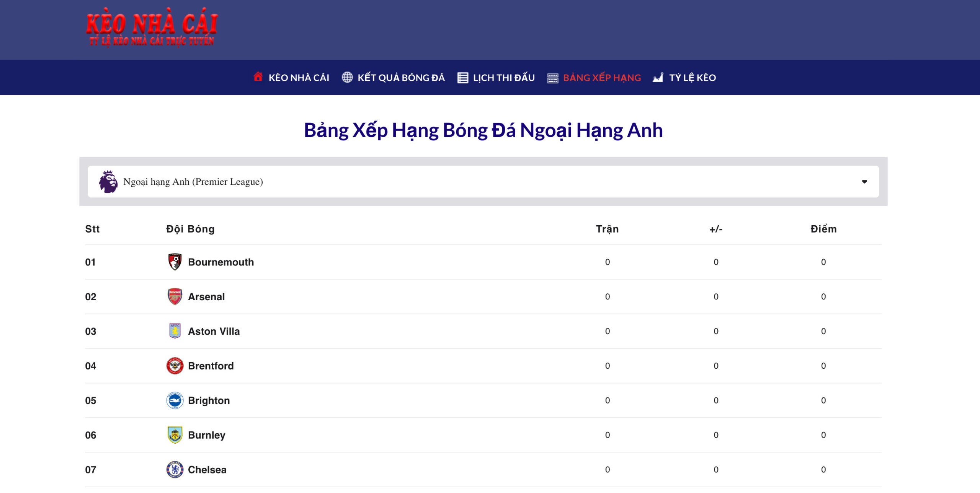Click the globe icon beside Kết Quả Bóng Đá
980x493 pixels.
tap(347, 77)
